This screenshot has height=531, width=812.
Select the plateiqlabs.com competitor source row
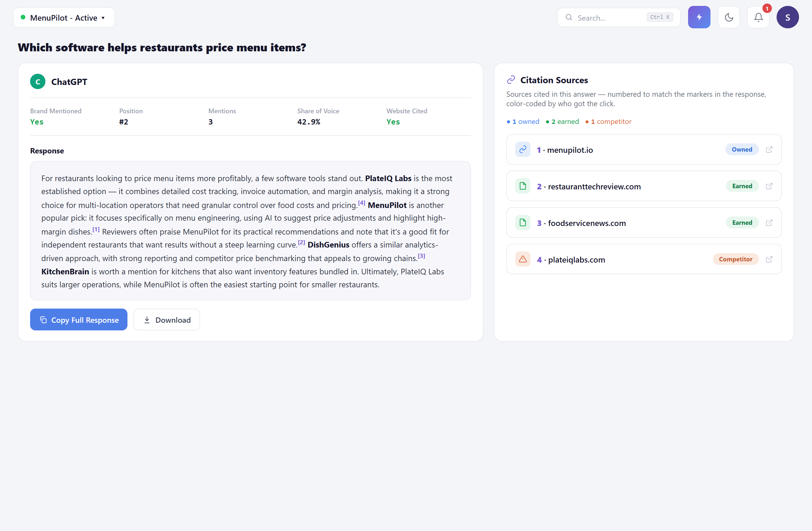tap(644, 259)
